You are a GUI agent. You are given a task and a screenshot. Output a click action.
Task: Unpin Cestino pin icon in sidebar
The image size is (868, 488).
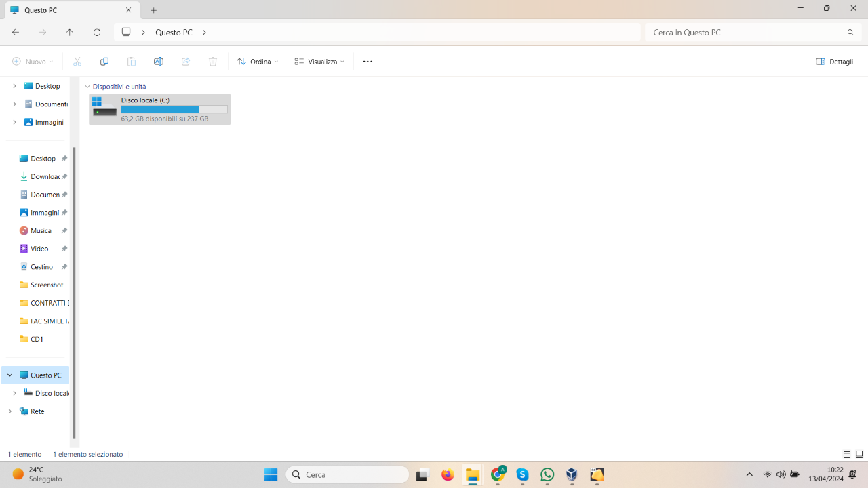64,267
